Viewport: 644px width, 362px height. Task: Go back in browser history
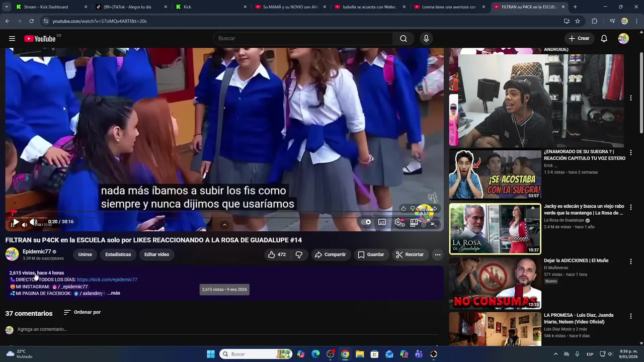click(7, 21)
